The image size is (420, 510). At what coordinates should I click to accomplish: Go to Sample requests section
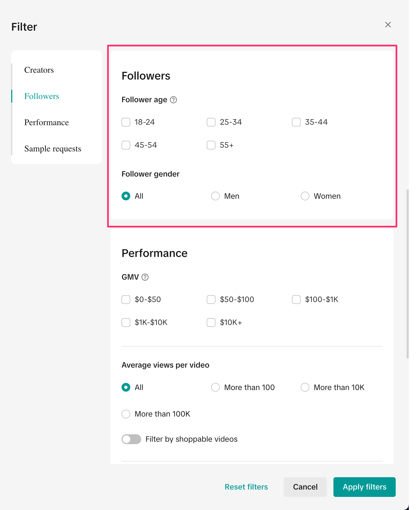pos(53,149)
